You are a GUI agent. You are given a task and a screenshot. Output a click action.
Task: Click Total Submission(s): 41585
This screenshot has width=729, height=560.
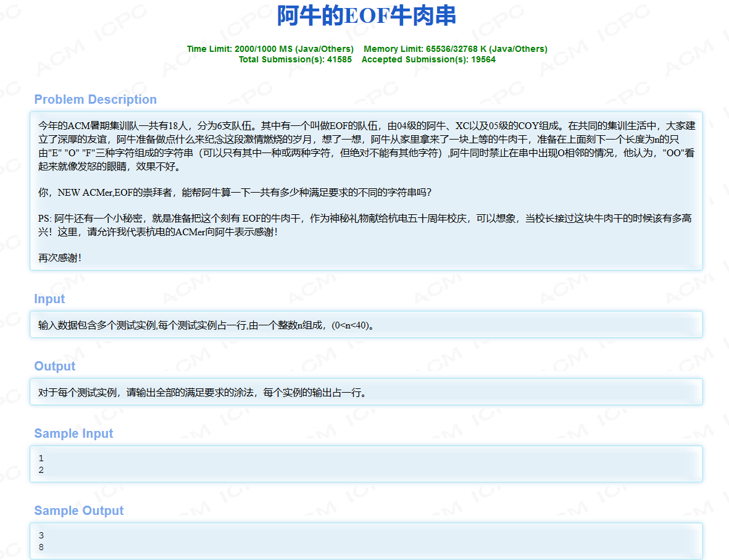295,59
